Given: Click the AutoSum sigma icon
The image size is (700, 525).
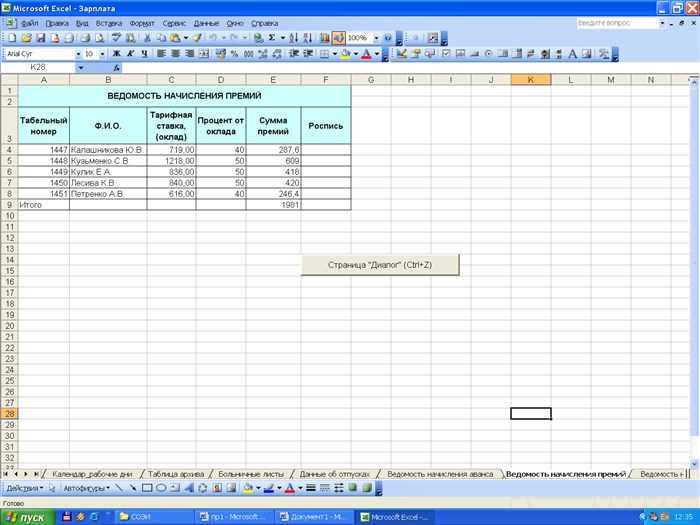Looking at the screenshot, I should pos(272,38).
